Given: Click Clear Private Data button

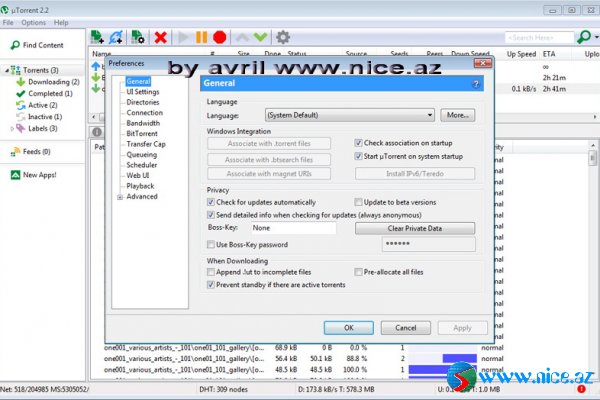Looking at the screenshot, I should pyautogui.click(x=415, y=229).
